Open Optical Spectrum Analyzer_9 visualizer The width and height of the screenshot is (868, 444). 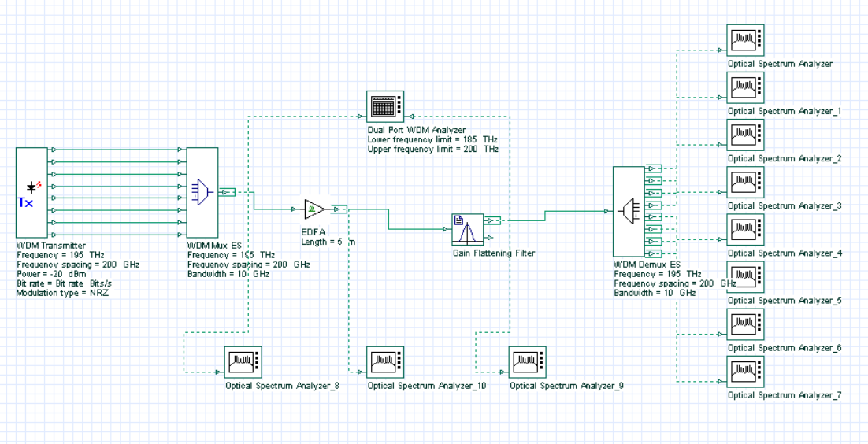coord(528,361)
